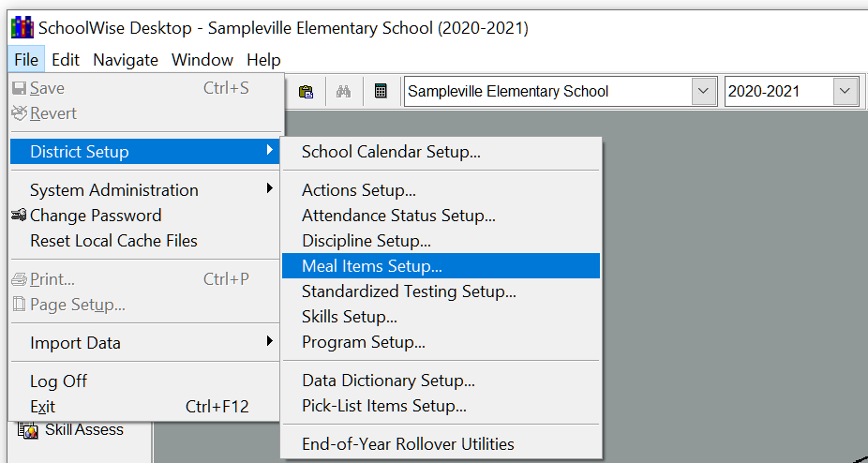Screen dimensions: 868x463
Task: Expand the System Administration submenu
Action: tap(145, 190)
